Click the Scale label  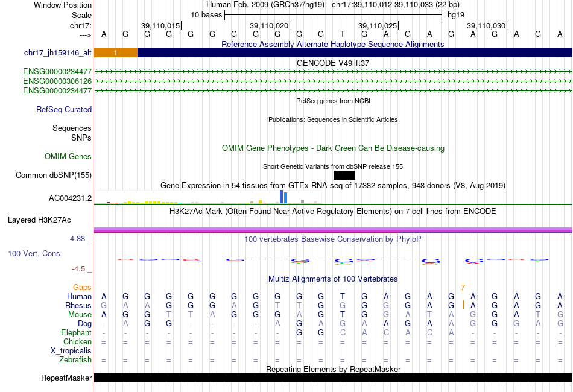coord(81,15)
